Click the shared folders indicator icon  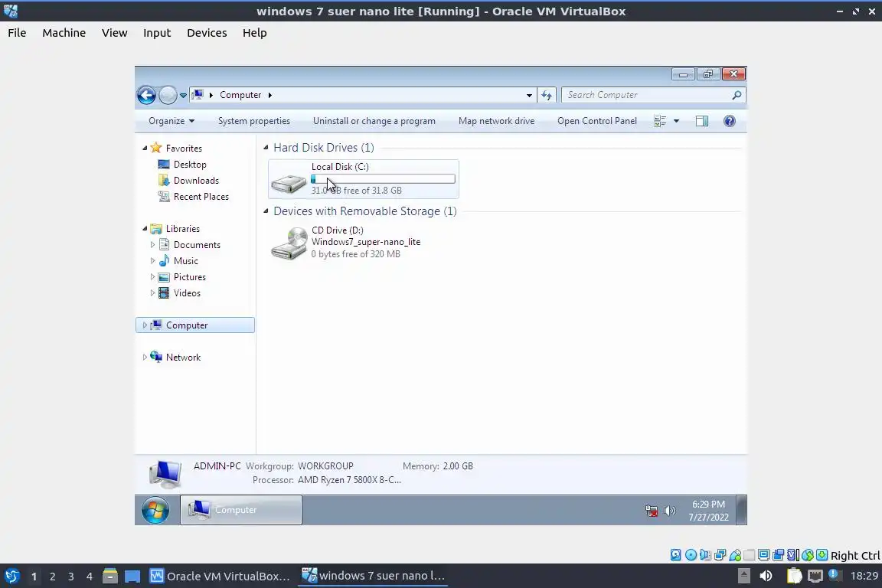[x=750, y=555]
